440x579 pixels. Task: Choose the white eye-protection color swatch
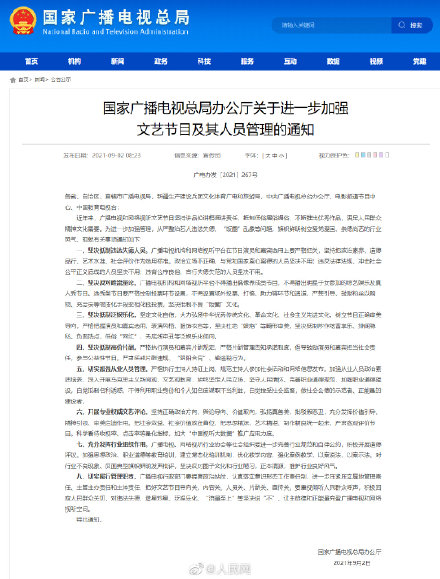click(387, 155)
